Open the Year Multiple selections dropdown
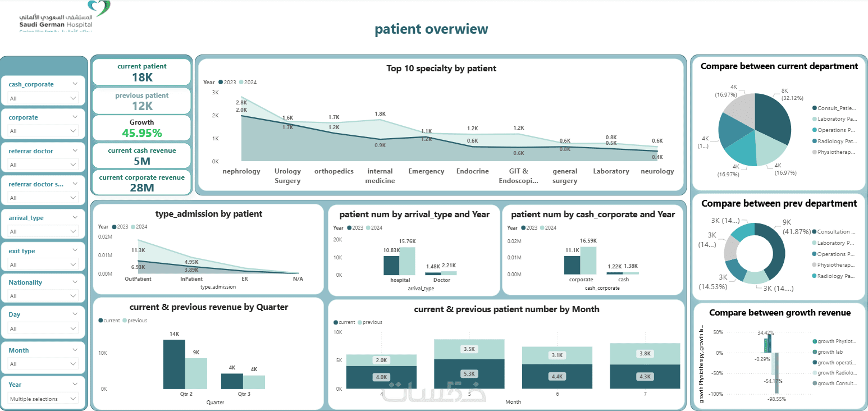 point(43,399)
